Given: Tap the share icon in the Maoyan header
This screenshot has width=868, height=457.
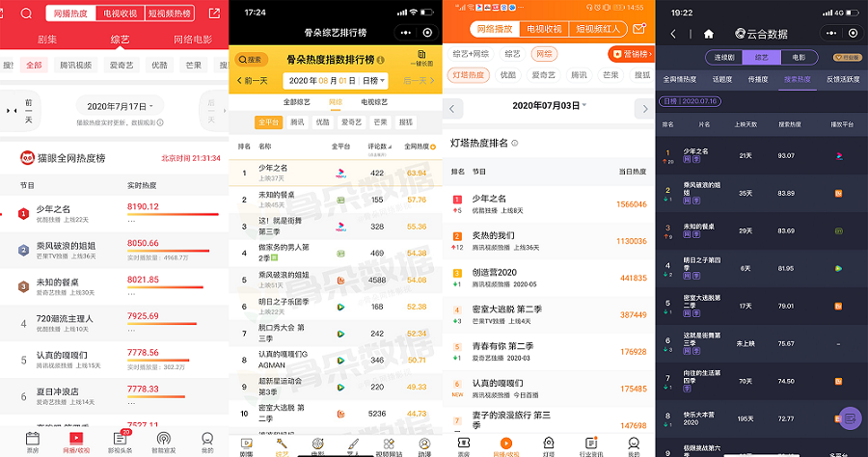Looking at the screenshot, I should click(x=214, y=13).
